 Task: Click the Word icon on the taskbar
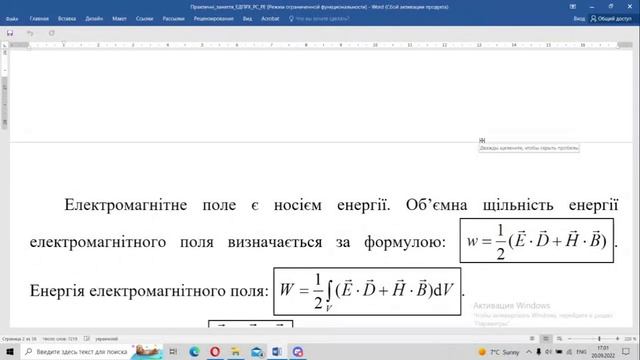click(x=277, y=352)
